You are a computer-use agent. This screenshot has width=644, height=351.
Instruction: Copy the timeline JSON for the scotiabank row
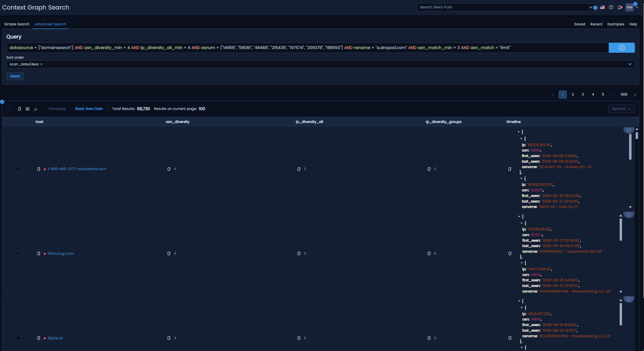tap(509, 169)
